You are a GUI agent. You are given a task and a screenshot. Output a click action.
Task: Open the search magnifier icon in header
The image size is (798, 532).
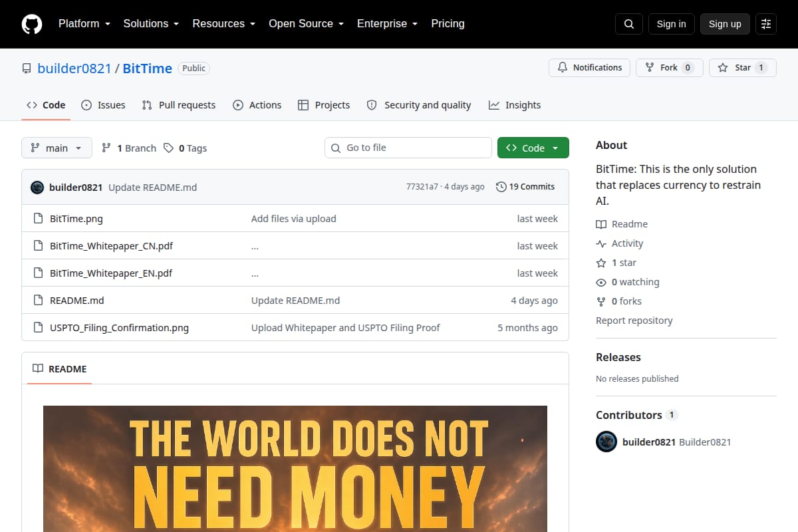coord(629,24)
